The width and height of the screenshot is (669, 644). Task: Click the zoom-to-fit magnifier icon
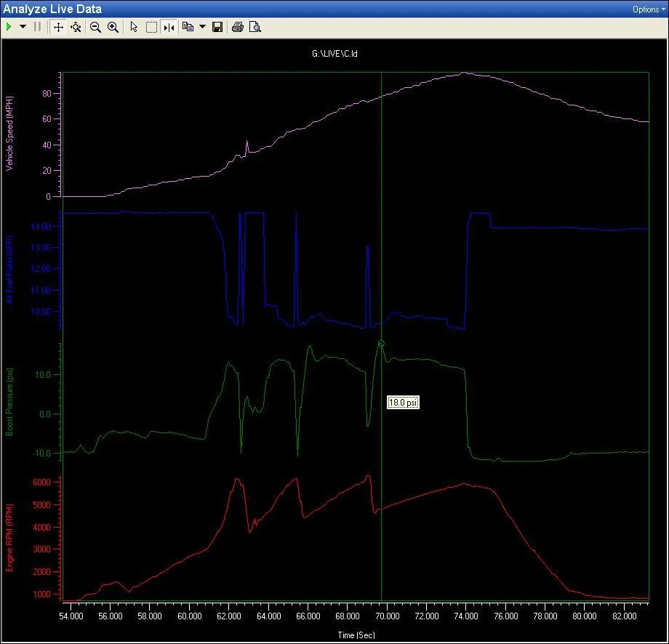(x=76, y=27)
